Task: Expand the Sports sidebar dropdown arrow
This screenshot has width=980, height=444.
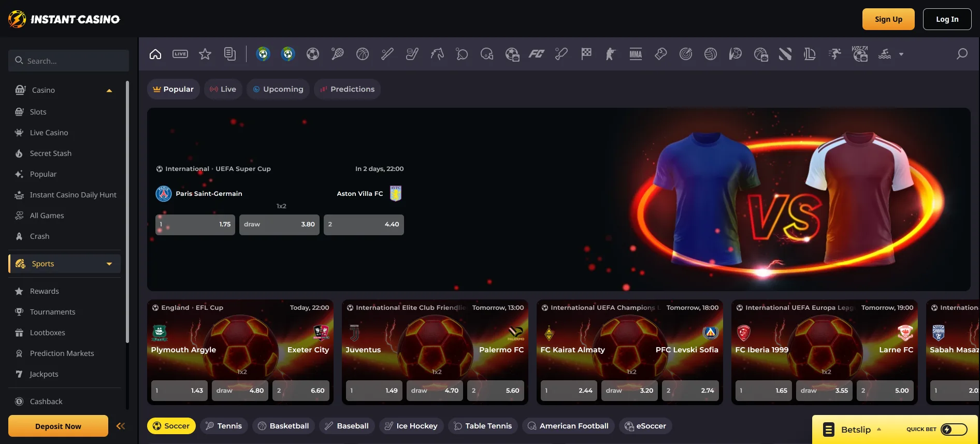Action: [x=109, y=264]
